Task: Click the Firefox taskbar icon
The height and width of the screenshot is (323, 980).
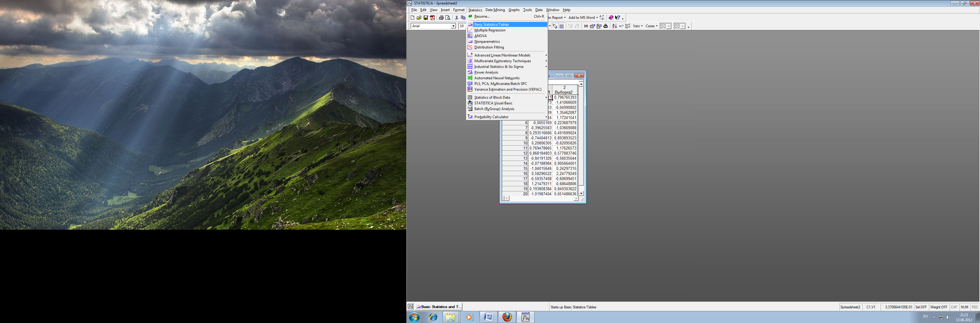Action: 507,317
